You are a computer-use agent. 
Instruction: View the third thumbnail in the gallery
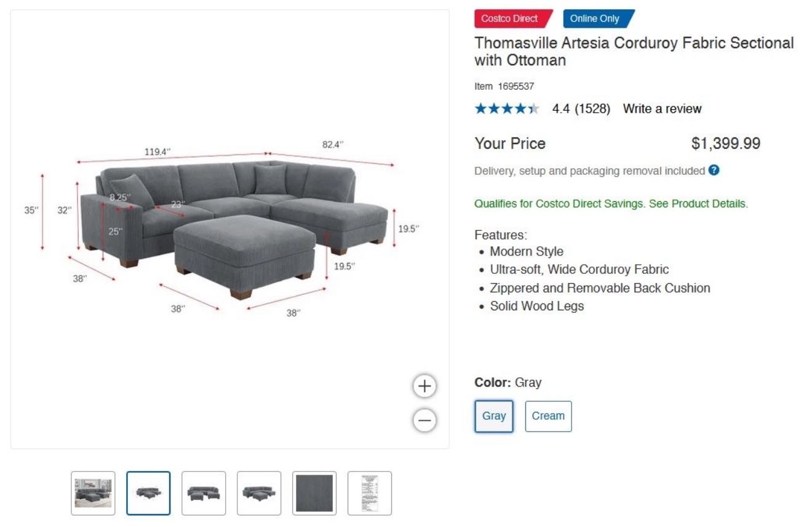pyautogui.click(x=204, y=493)
